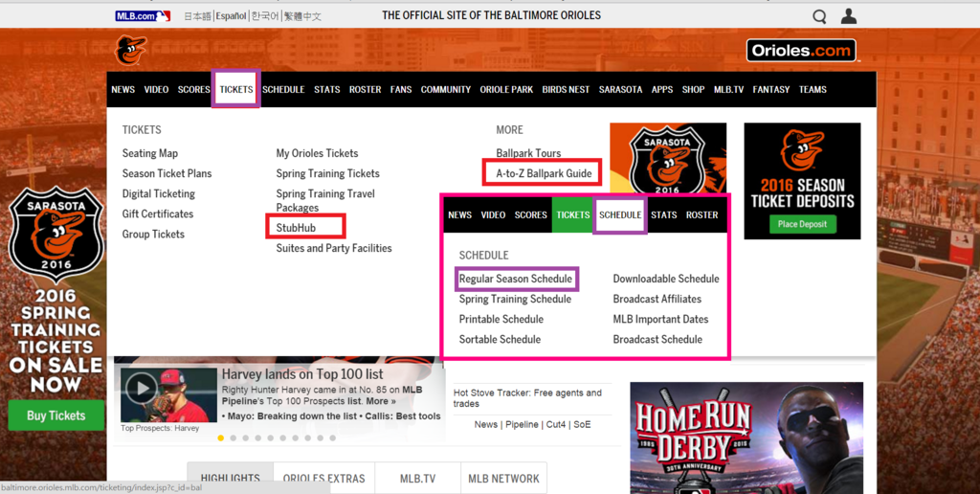This screenshot has width=980, height=494.
Task: Open the SHOP menu
Action: (693, 89)
